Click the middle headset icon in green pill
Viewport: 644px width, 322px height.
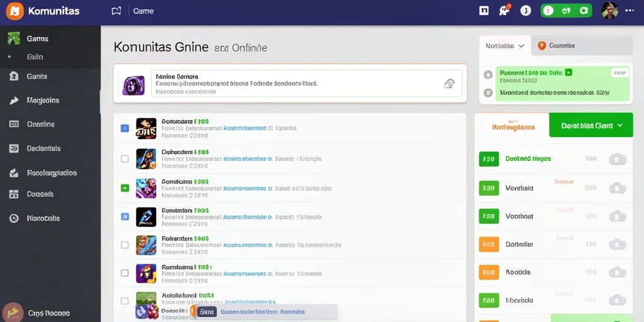567,11
